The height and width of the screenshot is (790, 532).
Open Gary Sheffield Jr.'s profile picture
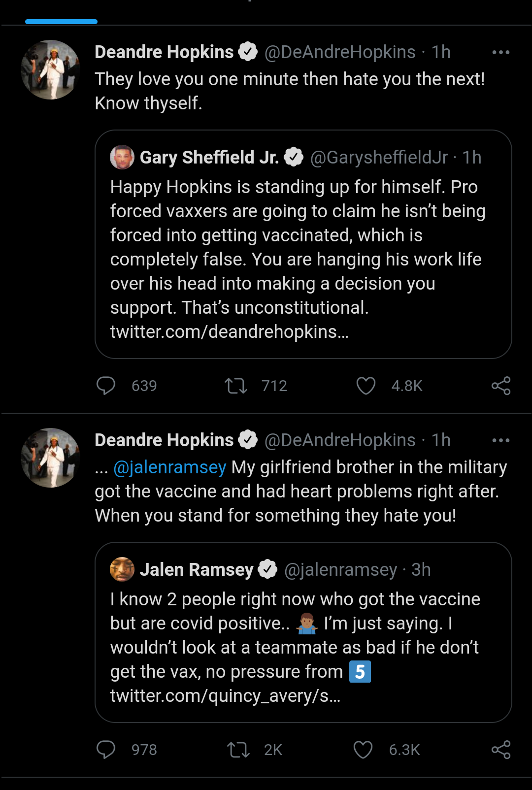coord(122,157)
